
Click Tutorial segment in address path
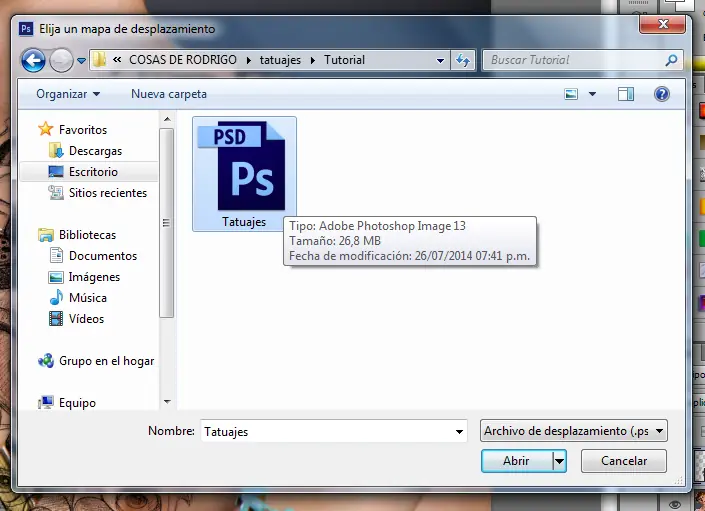tap(344, 60)
